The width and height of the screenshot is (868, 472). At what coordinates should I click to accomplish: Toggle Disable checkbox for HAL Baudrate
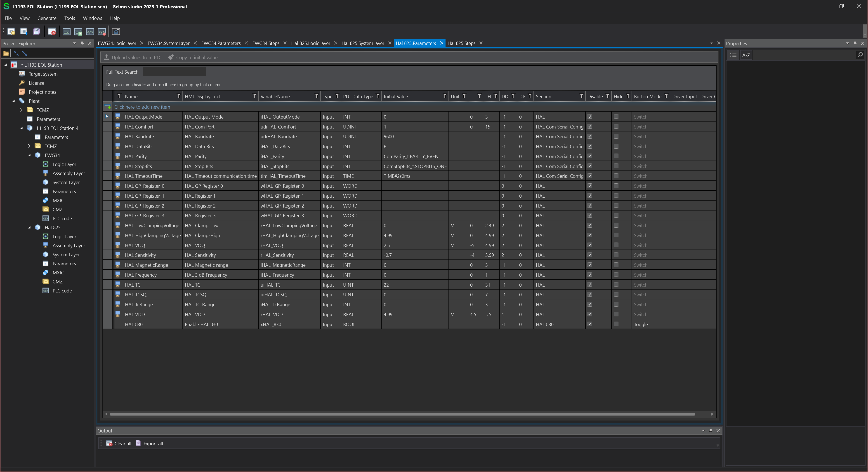point(590,136)
